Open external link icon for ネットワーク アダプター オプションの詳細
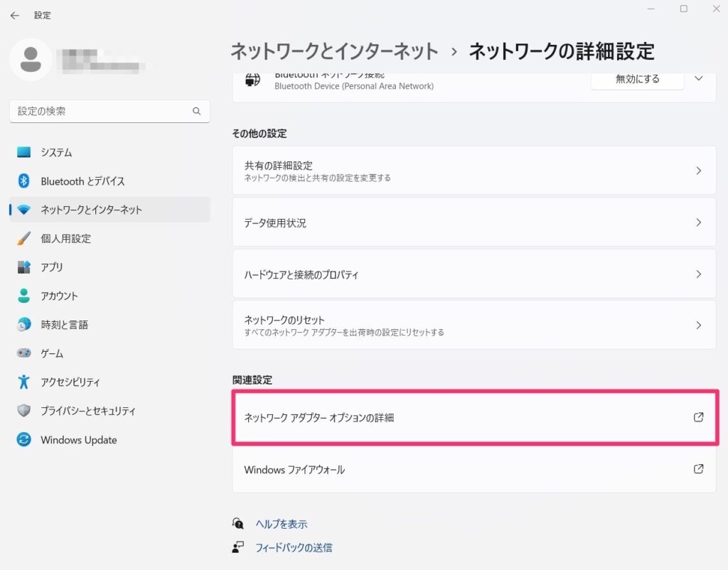728x570 pixels. (x=698, y=417)
